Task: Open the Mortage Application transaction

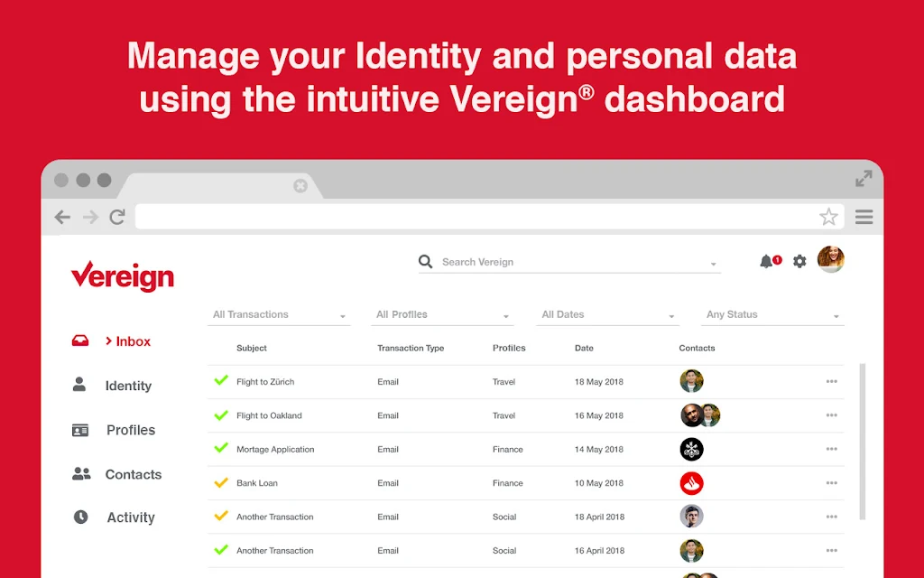Action: (x=275, y=450)
